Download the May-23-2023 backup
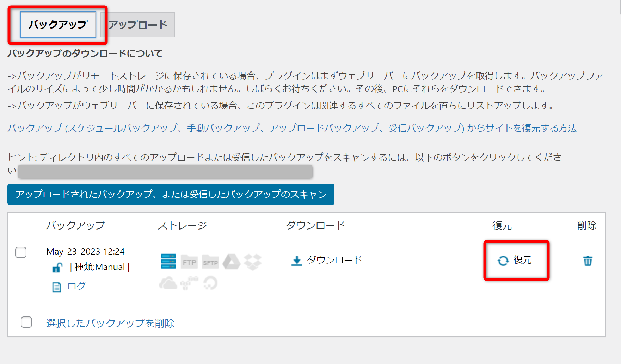The image size is (621, 364). pyautogui.click(x=326, y=260)
